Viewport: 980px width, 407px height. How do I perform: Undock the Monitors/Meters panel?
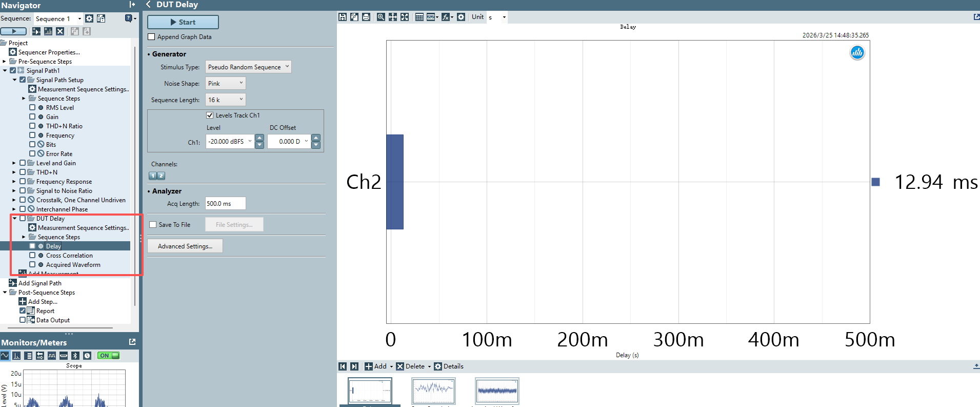click(x=132, y=342)
